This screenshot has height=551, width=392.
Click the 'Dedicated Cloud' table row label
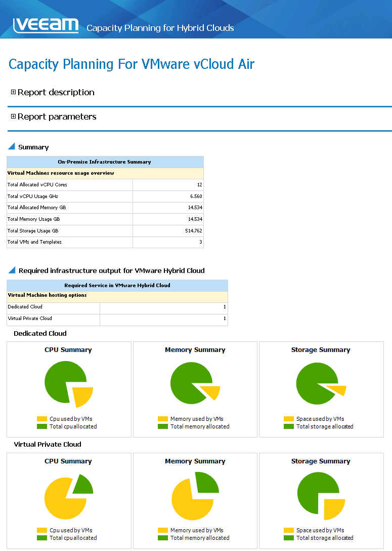(25, 307)
